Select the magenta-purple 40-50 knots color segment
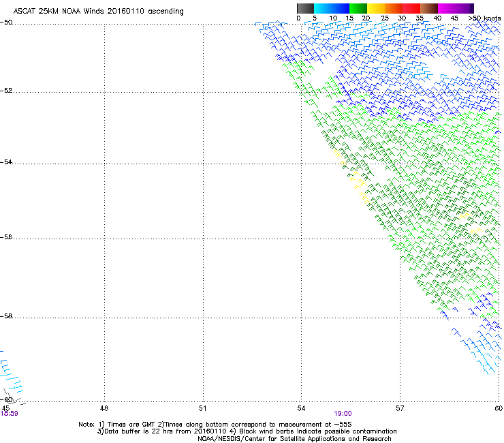The image size is (504, 443). tap(456, 8)
